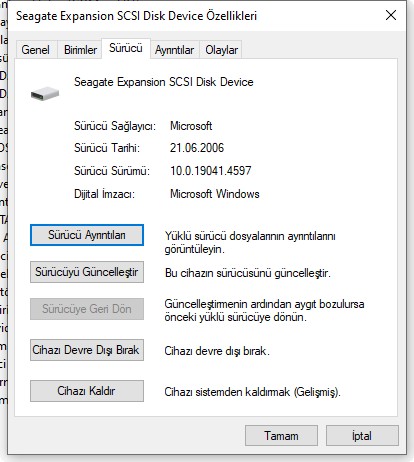The height and width of the screenshot is (462, 414).
Task: Open the Olaylar tab
Action: (x=221, y=50)
